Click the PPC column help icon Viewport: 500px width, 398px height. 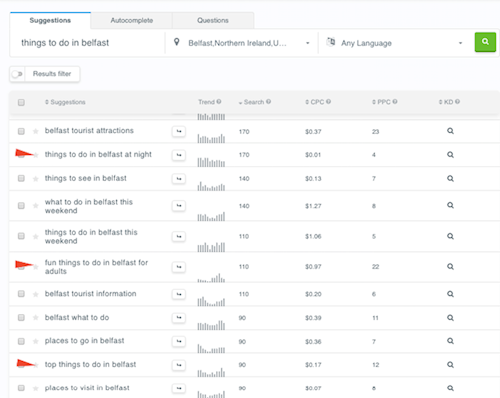click(395, 102)
